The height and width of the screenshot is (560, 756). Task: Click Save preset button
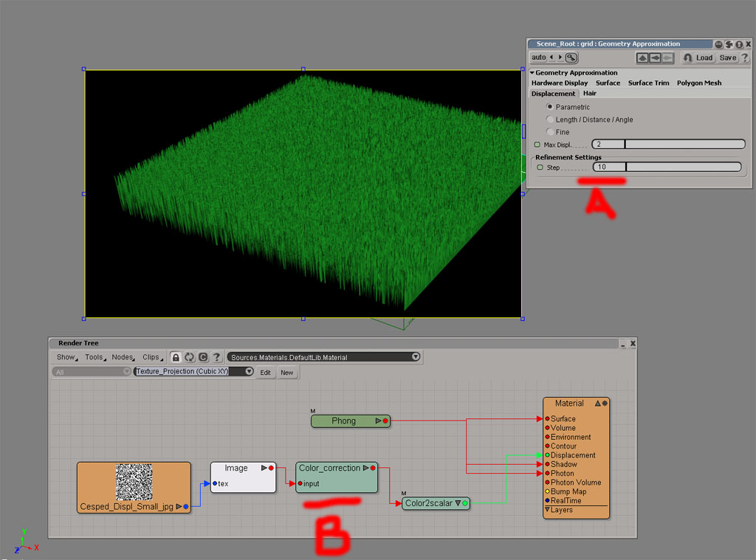coord(727,58)
